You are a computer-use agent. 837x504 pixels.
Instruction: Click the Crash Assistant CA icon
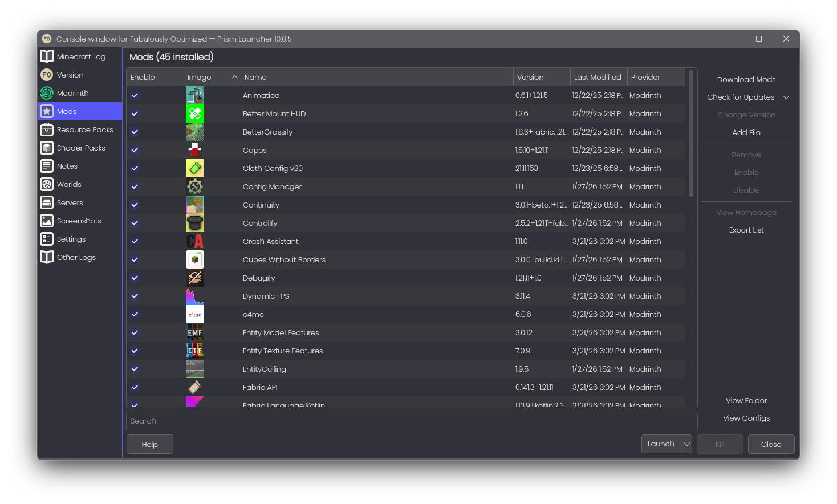coord(195,241)
